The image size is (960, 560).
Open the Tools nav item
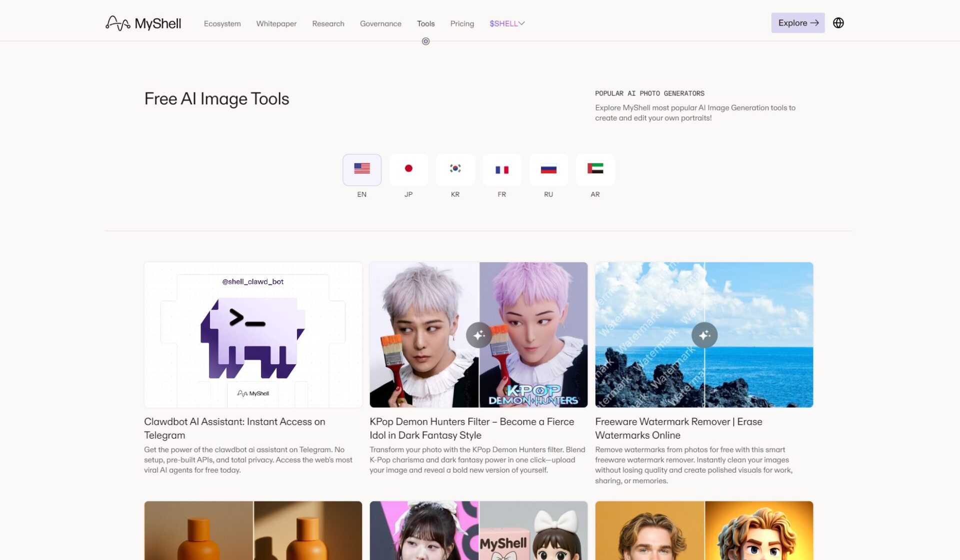(425, 23)
